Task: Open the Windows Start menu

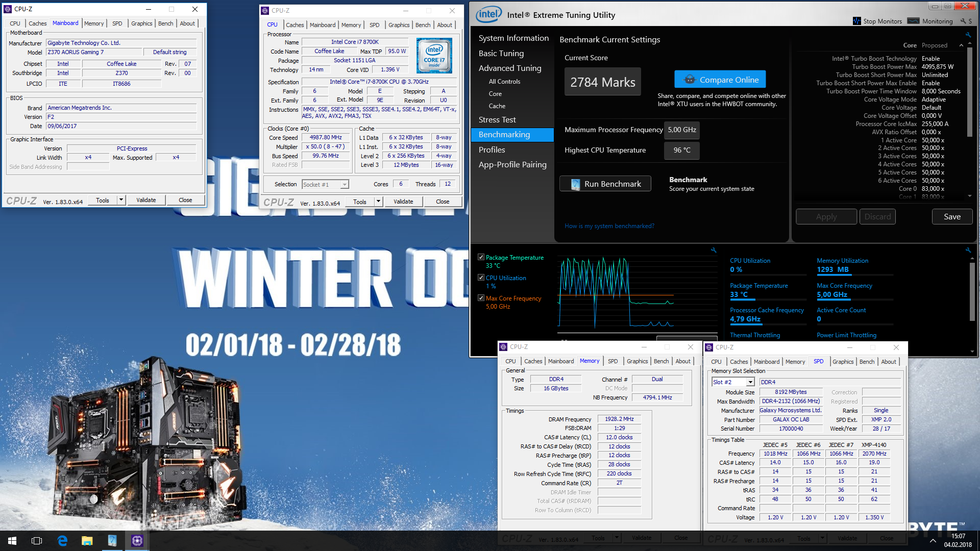Action: pos(12,541)
